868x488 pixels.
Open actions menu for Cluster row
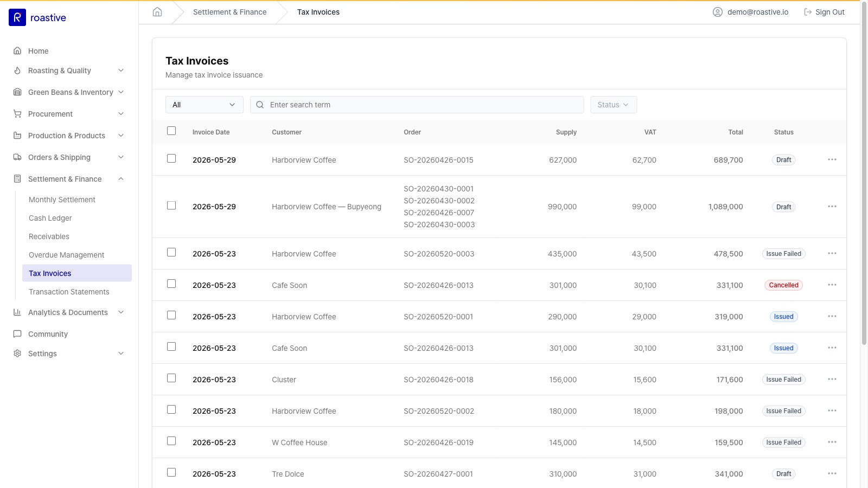pos(832,379)
